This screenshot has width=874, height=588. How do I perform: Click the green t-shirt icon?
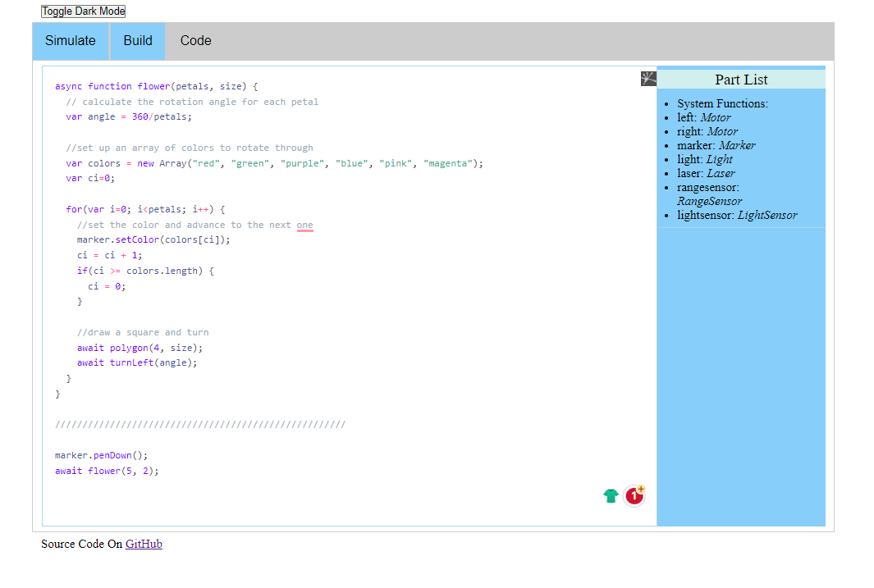coord(611,495)
